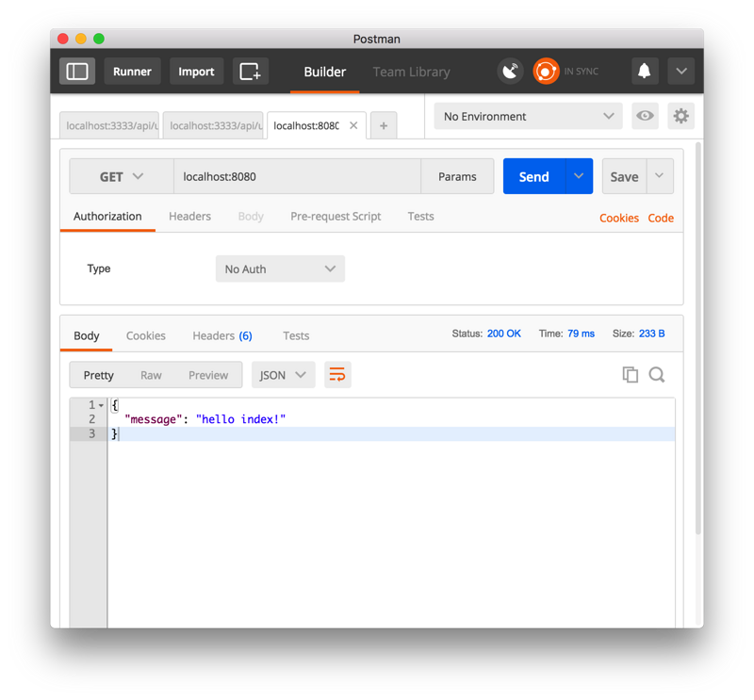754x700 pixels.
Task: Click the Save button
Action: (x=624, y=176)
